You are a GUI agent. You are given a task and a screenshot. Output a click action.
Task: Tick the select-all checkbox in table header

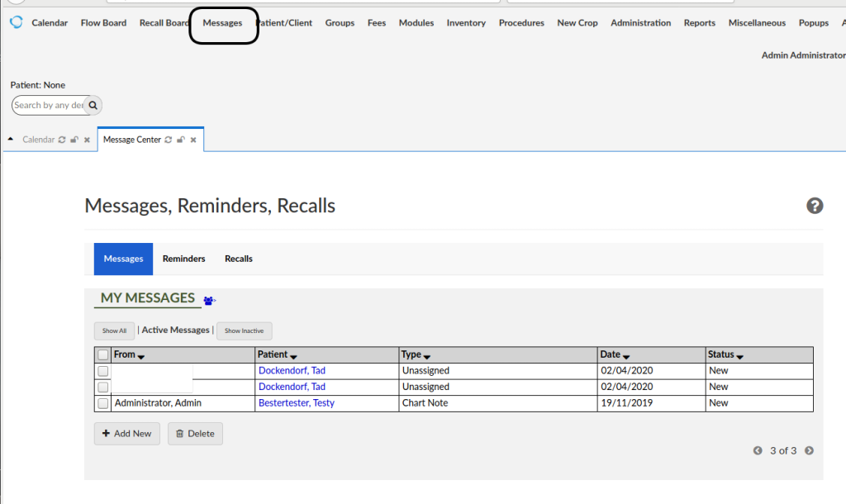[x=102, y=355]
